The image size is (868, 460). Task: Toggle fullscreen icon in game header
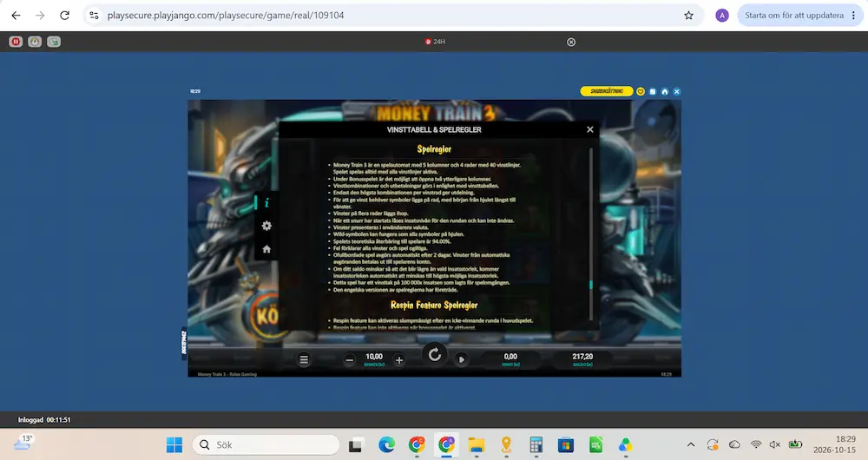pos(653,92)
